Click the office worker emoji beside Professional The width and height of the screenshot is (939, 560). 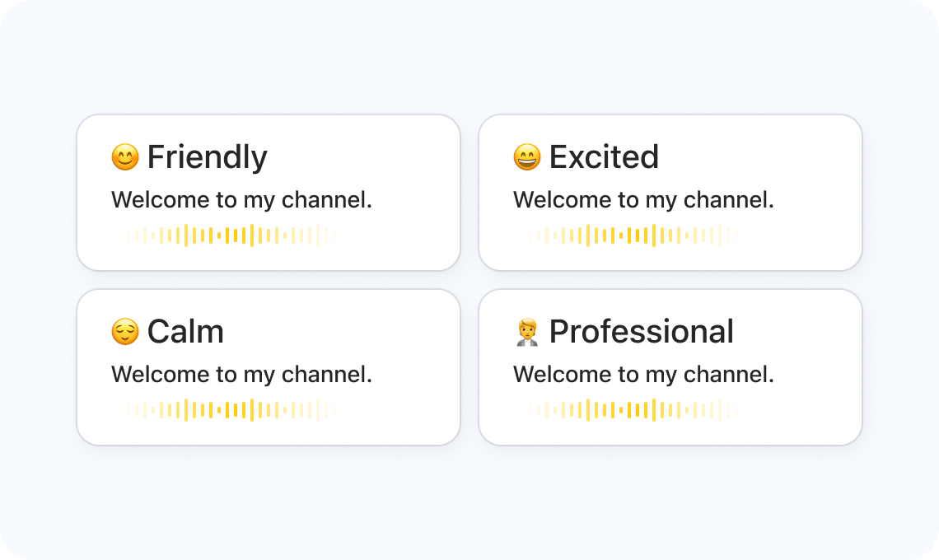tap(527, 332)
